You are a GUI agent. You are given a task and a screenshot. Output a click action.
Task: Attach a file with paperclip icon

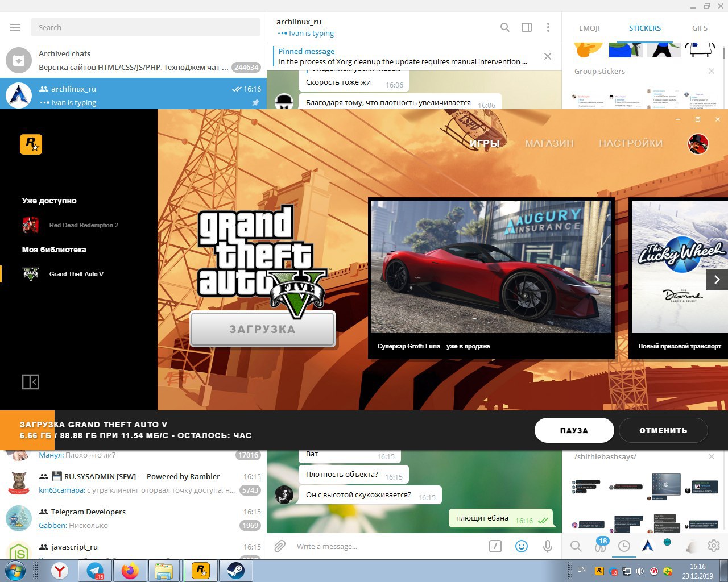click(279, 546)
